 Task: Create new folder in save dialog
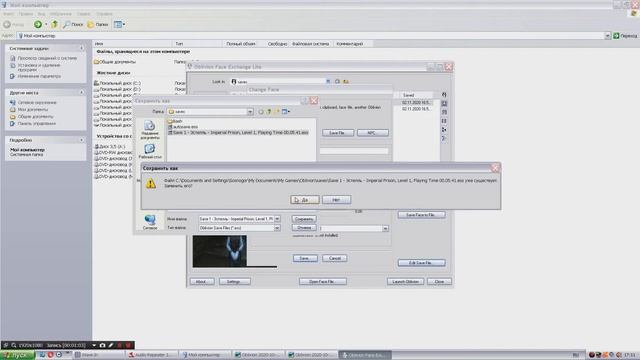(277, 111)
